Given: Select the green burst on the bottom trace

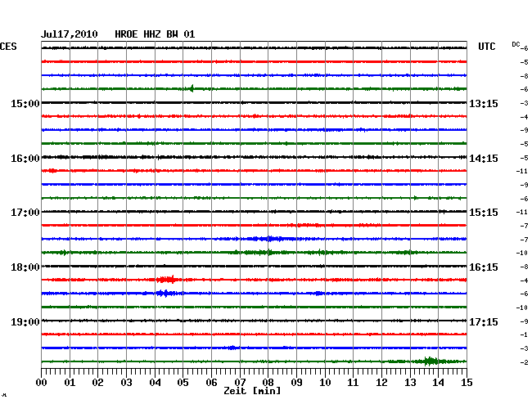Looking at the screenshot, I should [431, 361].
